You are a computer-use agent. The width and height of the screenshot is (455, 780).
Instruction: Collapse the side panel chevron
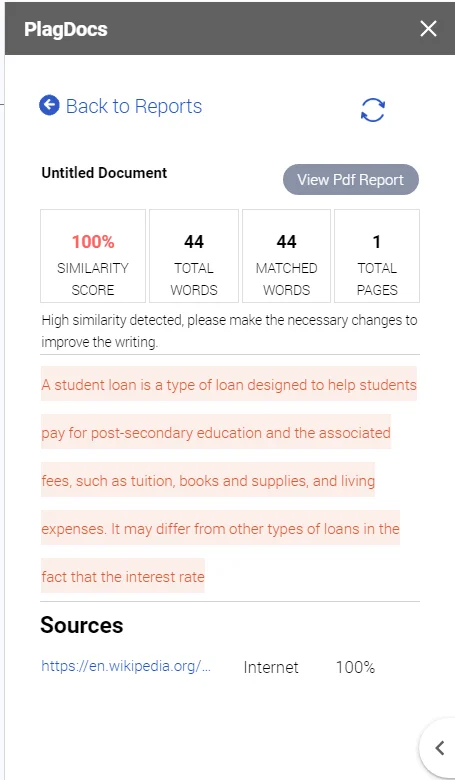pyautogui.click(x=440, y=748)
